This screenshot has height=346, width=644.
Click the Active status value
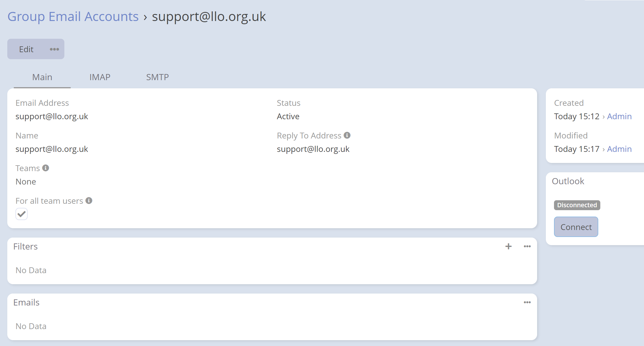tap(288, 116)
